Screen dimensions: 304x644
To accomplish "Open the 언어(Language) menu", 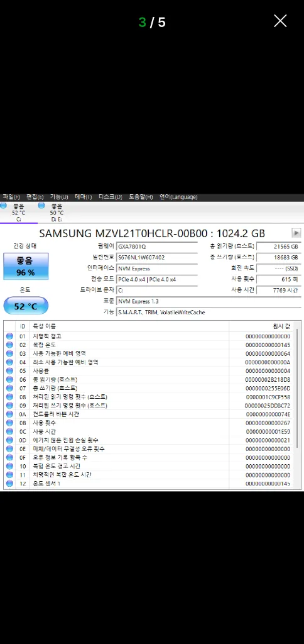I will click(178, 197).
